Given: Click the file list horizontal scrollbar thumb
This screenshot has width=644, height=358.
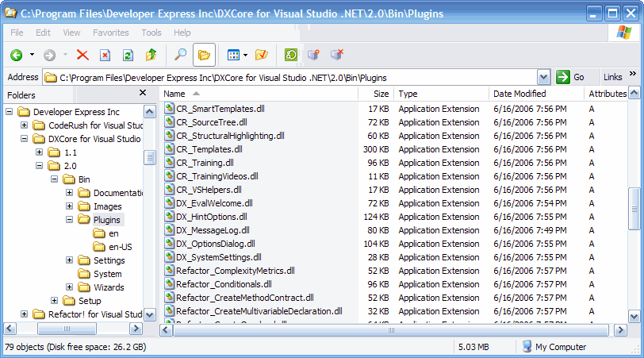Looking at the screenshot, I should pos(391,329).
